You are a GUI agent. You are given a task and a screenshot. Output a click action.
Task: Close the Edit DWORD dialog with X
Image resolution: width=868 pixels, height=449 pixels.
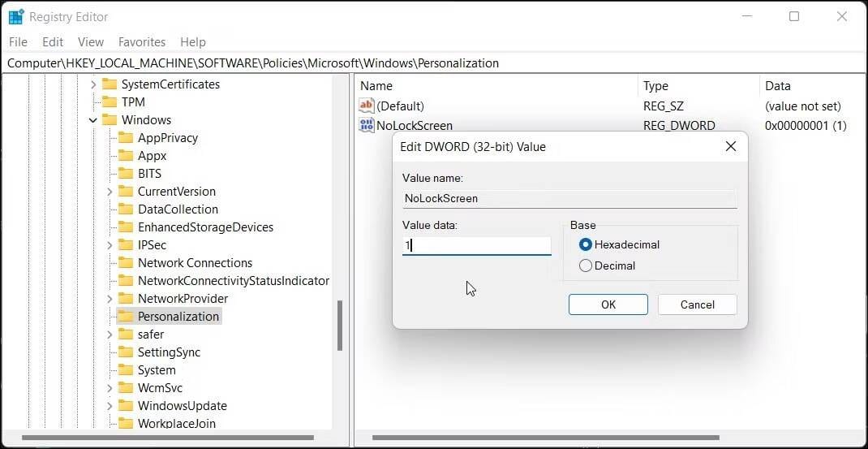point(731,146)
